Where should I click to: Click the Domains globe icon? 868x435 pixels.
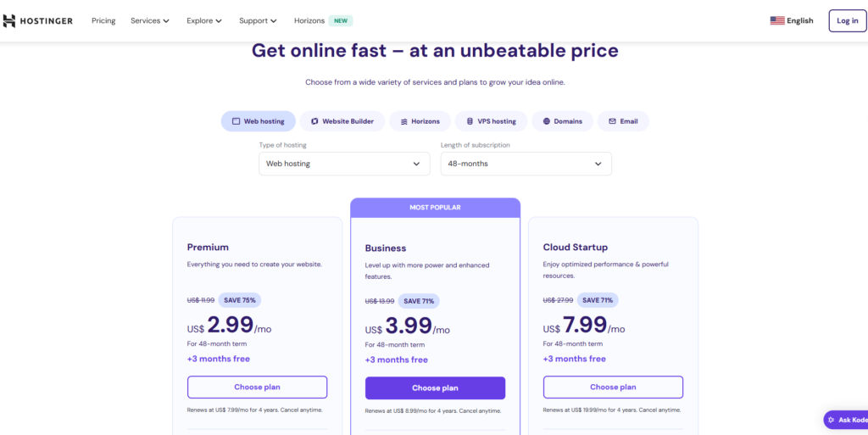click(547, 121)
